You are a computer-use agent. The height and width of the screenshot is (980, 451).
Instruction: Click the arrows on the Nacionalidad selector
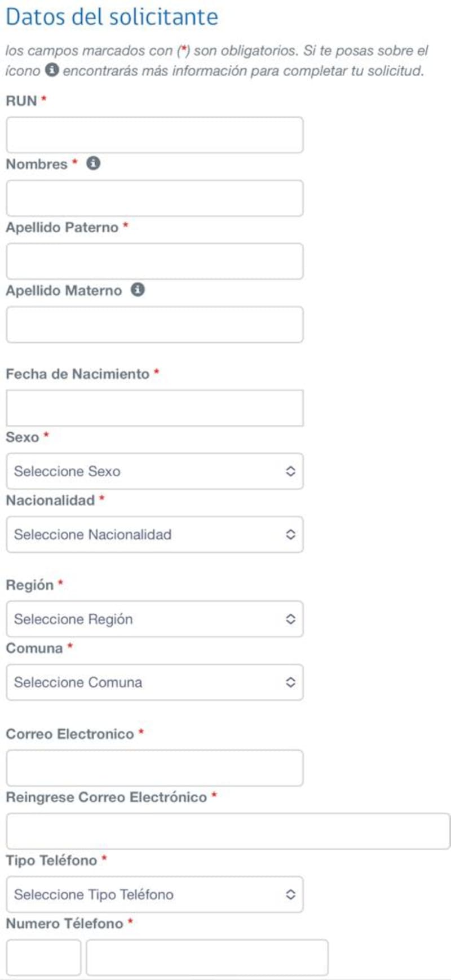pos(290,534)
